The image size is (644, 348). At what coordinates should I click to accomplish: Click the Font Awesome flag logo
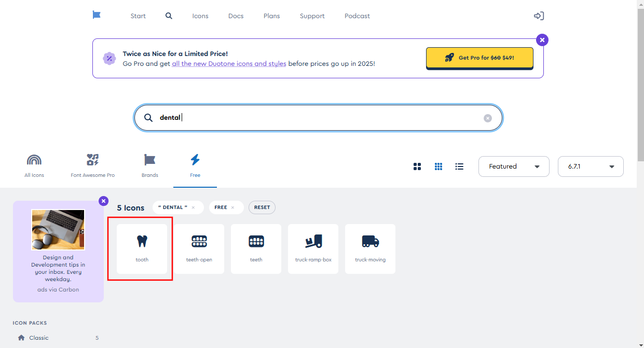(x=97, y=16)
